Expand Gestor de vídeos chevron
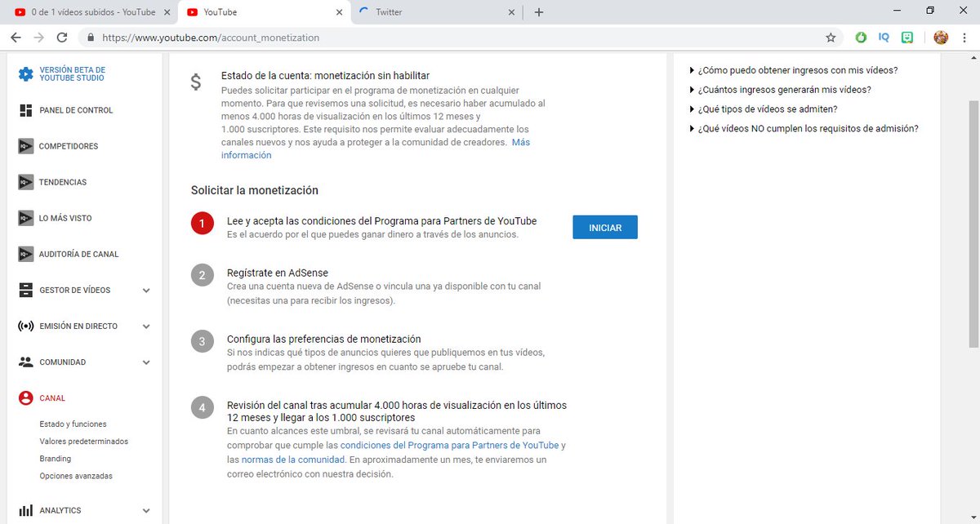Image resolution: width=980 pixels, height=524 pixels. point(146,290)
